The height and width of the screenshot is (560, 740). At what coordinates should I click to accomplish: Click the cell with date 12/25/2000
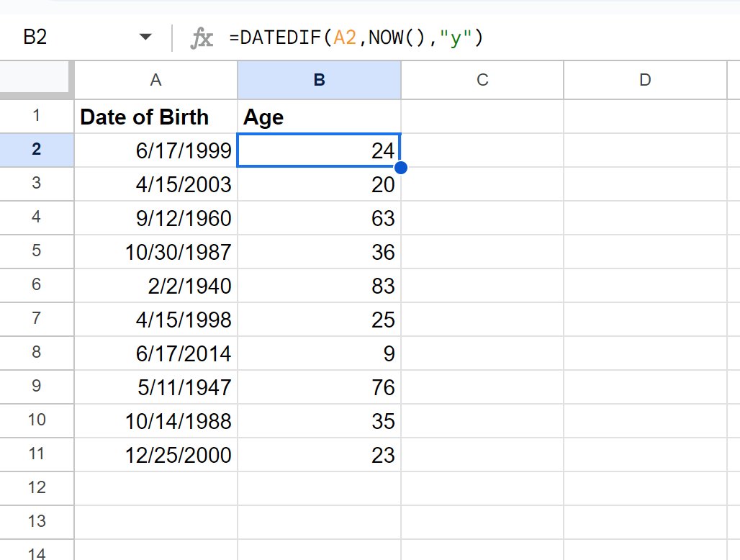click(x=155, y=455)
